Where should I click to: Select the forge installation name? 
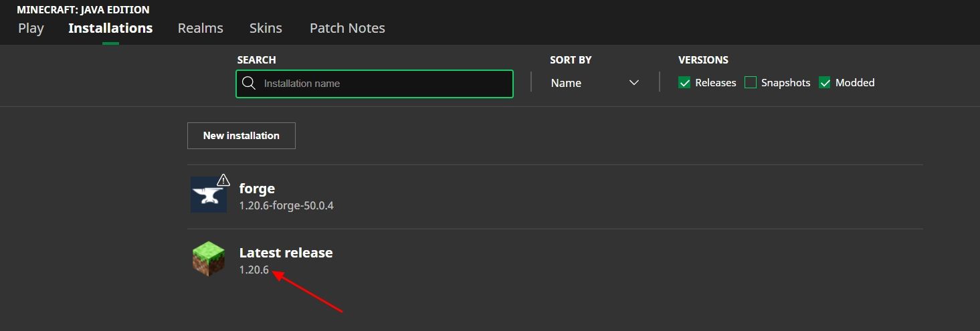coord(257,189)
